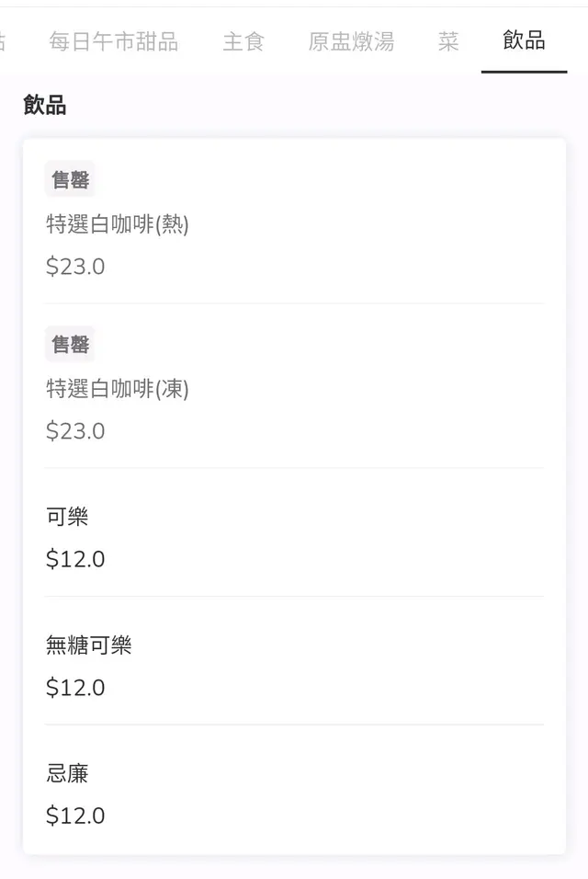Choose 無糖可樂 from the drinks list

[89, 645]
